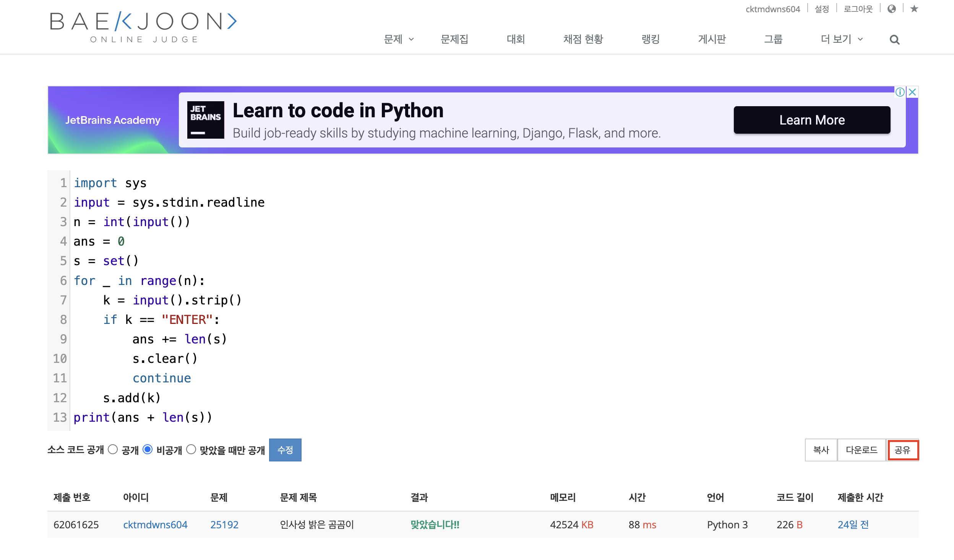Click the JetBrains logo in the advertisement
Image resolution: width=954 pixels, height=560 pixels.
click(x=205, y=119)
